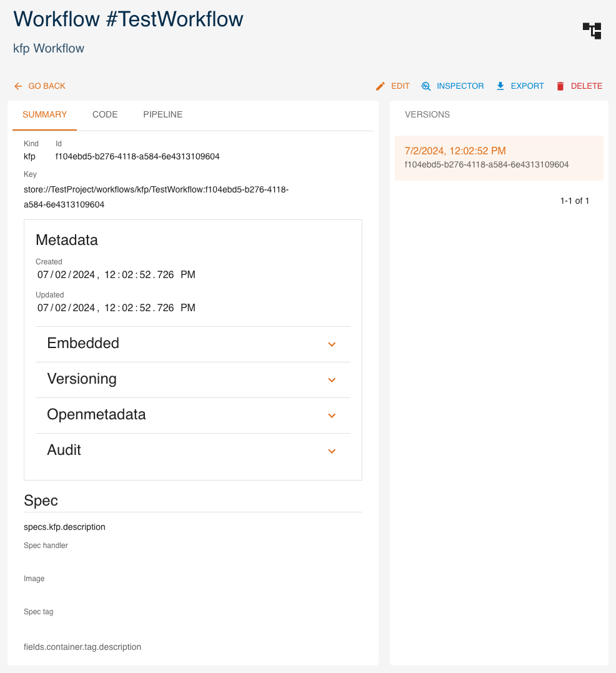Click the workflow hierarchy icon at top right
This screenshot has height=673, width=616.
point(592,31)
